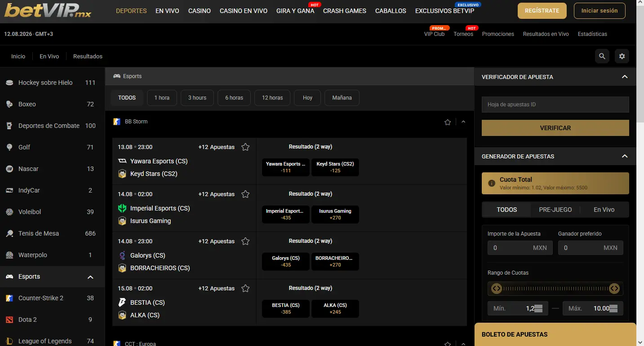Click the Imperial Esports green logo
Viewport: 644px width, 346px height.
tap(122, 208)
